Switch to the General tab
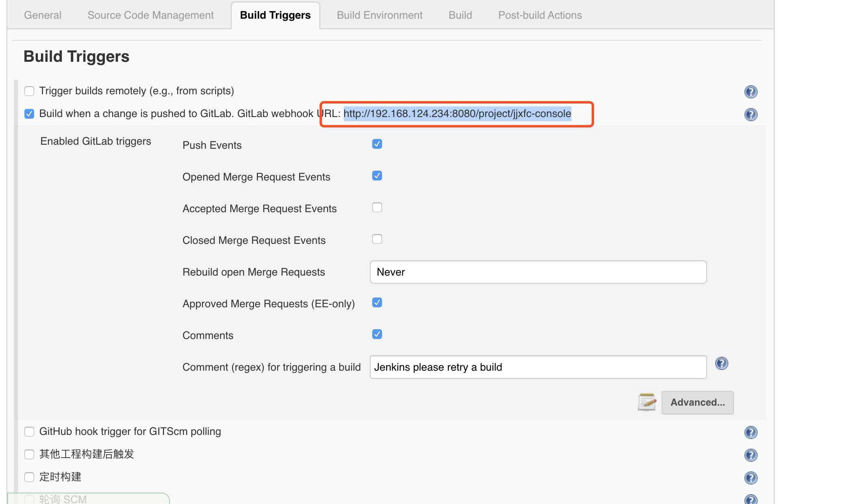The height and width of the screenshot is (504, 851). [43, 15]
